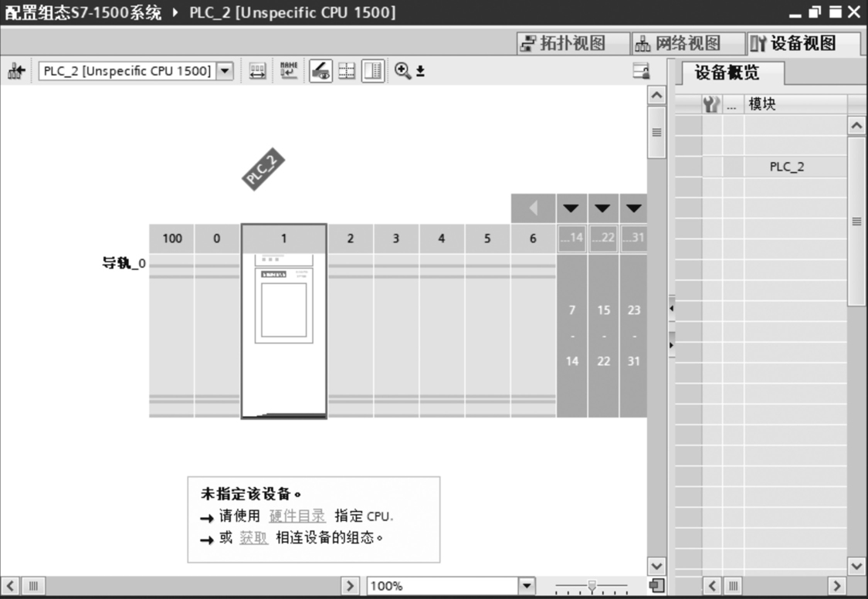Open the 硬件目录 link
The height and width of the screenshot is (599, 868).
[297, 516]
